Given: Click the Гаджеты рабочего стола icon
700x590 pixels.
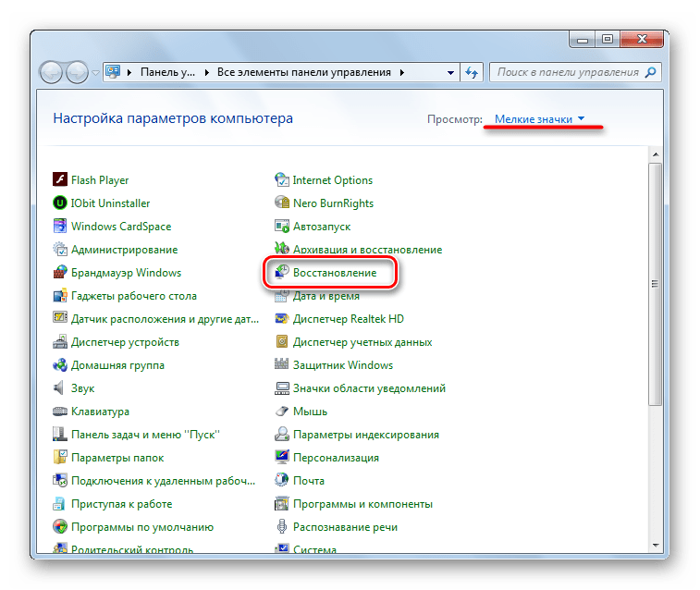Looking at the screenshot, I should pos(60,295).
